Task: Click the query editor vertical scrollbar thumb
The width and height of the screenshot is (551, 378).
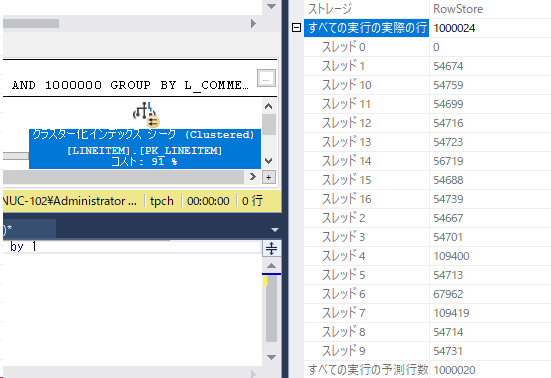Action: [271, 308]
